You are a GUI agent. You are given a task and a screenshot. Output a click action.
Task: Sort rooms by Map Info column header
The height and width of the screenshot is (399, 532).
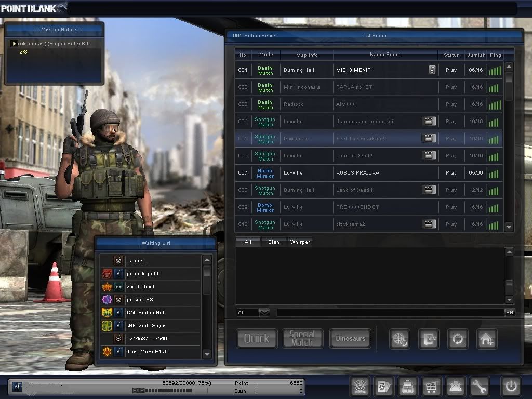pyautogui.click(x=307, y=55)
